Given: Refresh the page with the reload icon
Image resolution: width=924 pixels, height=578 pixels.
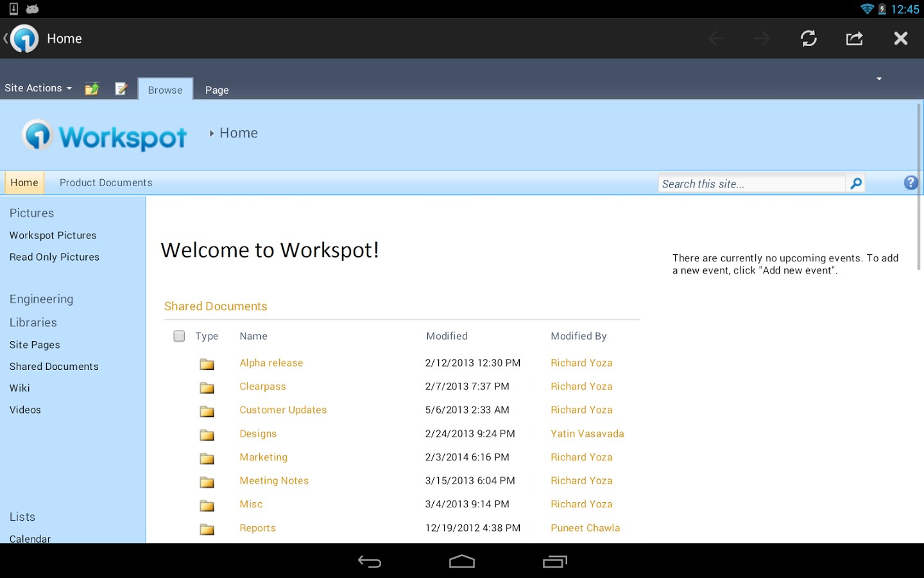Looking at the screenshot, I should [809, 39].
